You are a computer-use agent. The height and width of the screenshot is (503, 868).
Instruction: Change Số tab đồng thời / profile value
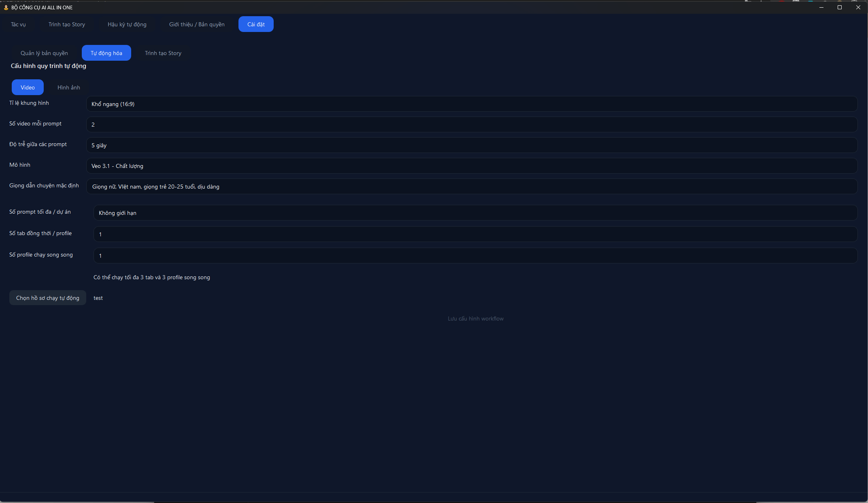(475, 234)
